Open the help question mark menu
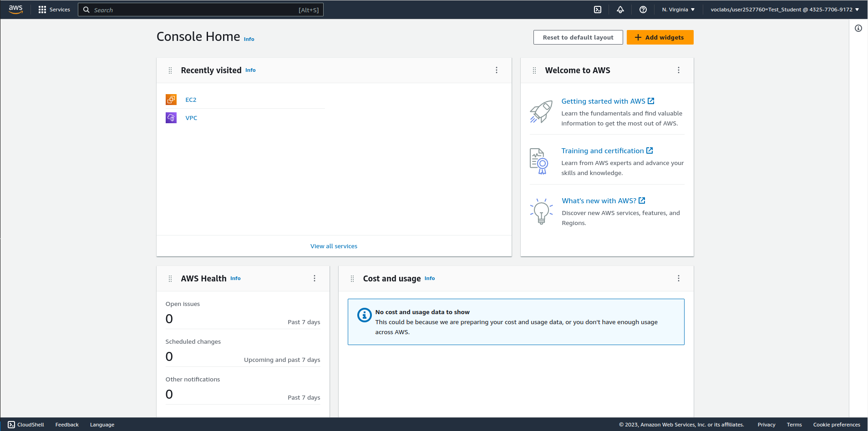The image size is (868, 431). coord(643,10)
